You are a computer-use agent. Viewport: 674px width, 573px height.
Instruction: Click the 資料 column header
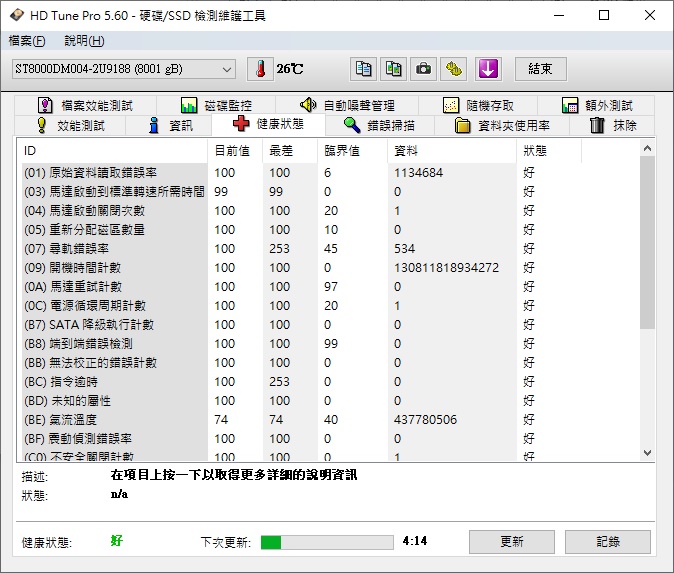point(452,151)
